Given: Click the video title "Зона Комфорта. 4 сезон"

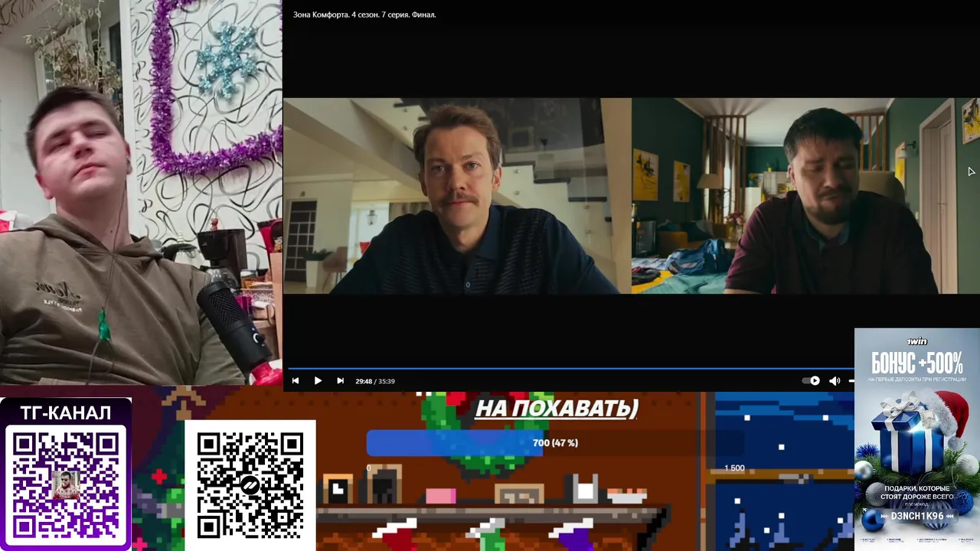Looking at the screenshot, I should [364, 15].
